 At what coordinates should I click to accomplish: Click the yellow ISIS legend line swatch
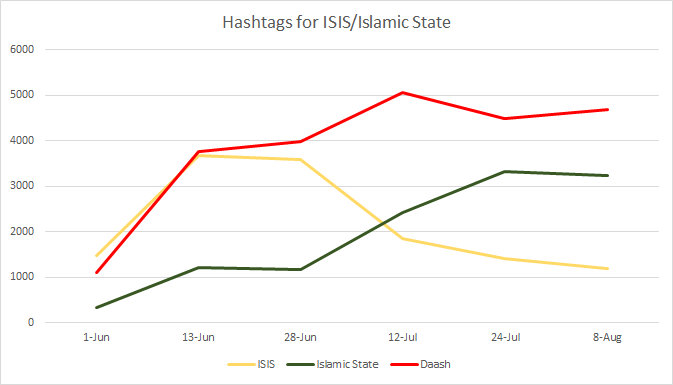pos(241,364)
